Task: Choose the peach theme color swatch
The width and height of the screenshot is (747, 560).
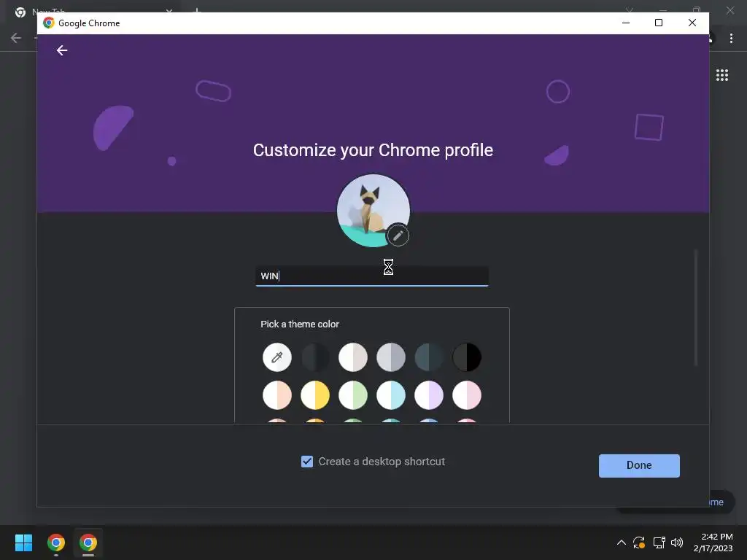Action: click(x=276, y=394)
